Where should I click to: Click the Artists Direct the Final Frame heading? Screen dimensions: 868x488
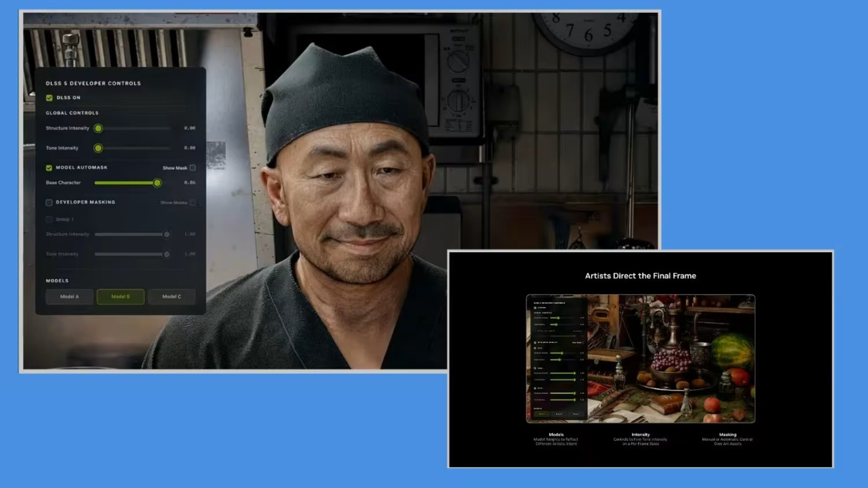pyautogui.click(x=641, y=276)
